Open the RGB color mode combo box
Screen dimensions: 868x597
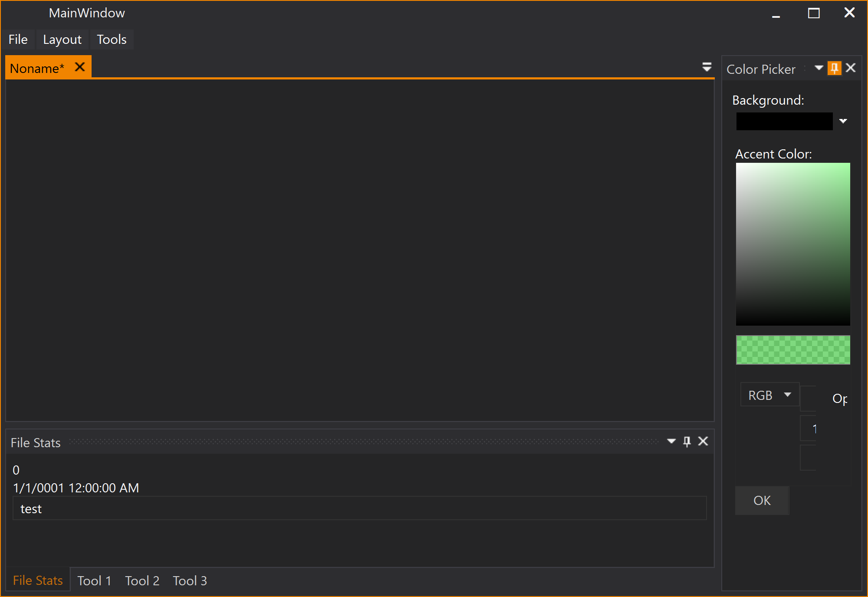click(x=769, y=395)
